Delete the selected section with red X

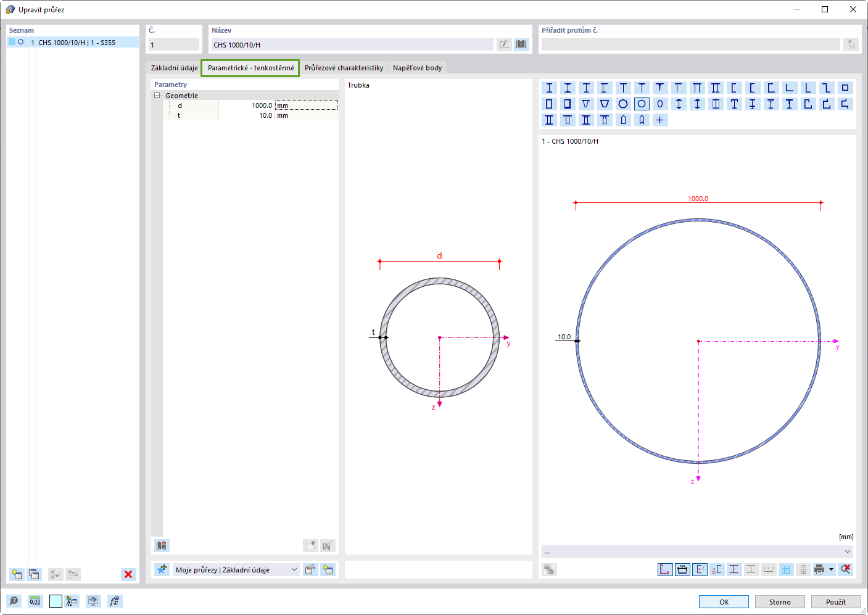128,574
